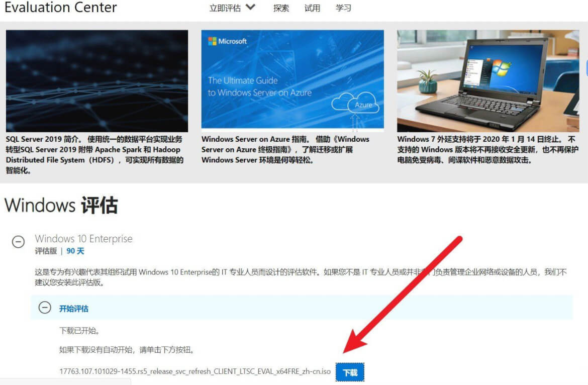
Task: Click the Evaluation Center site title
Action: click(61, 8)
